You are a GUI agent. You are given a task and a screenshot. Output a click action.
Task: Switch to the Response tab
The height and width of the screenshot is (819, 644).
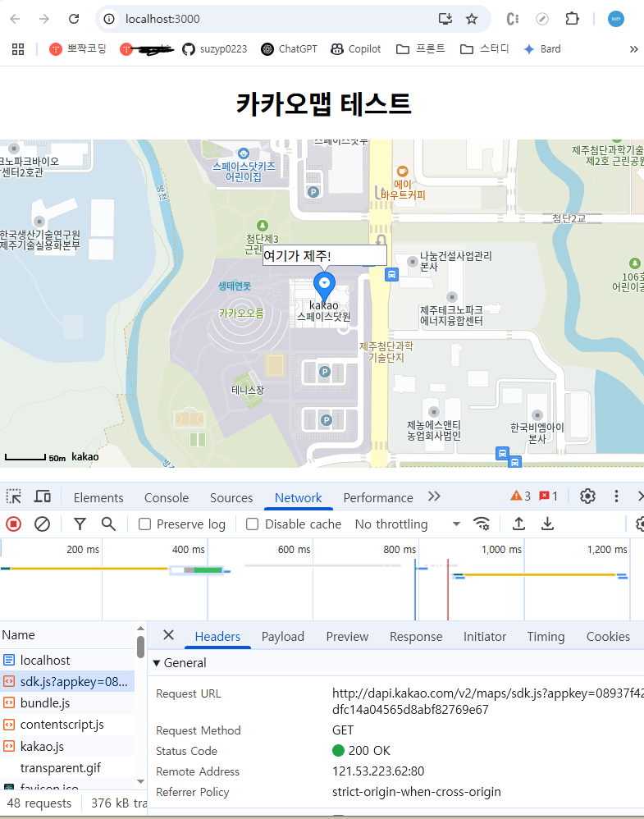click(416, 637)
